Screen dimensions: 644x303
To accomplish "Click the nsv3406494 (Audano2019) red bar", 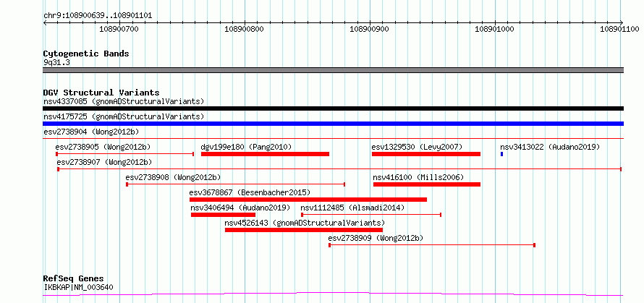I will click(224, 215).
